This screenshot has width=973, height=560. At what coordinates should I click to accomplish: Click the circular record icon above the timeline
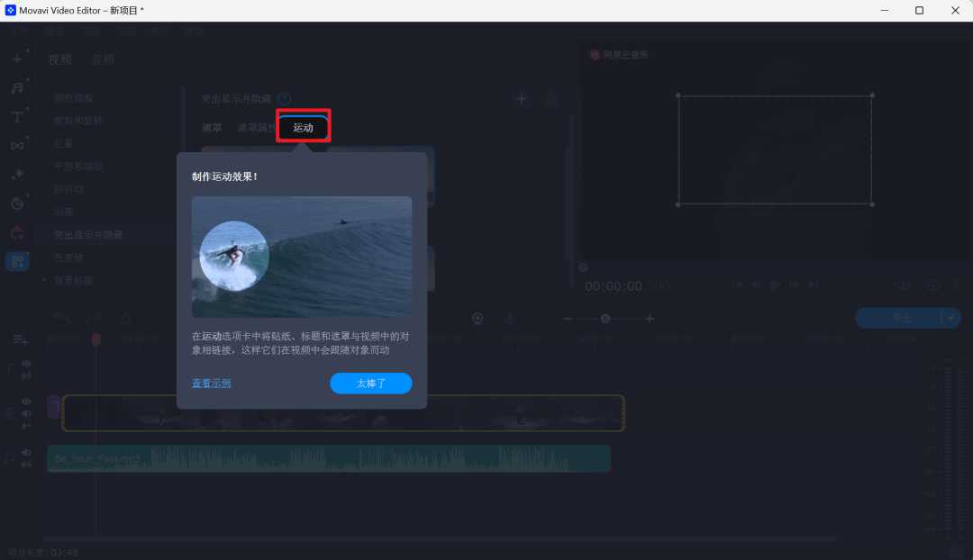click(477, 318)
